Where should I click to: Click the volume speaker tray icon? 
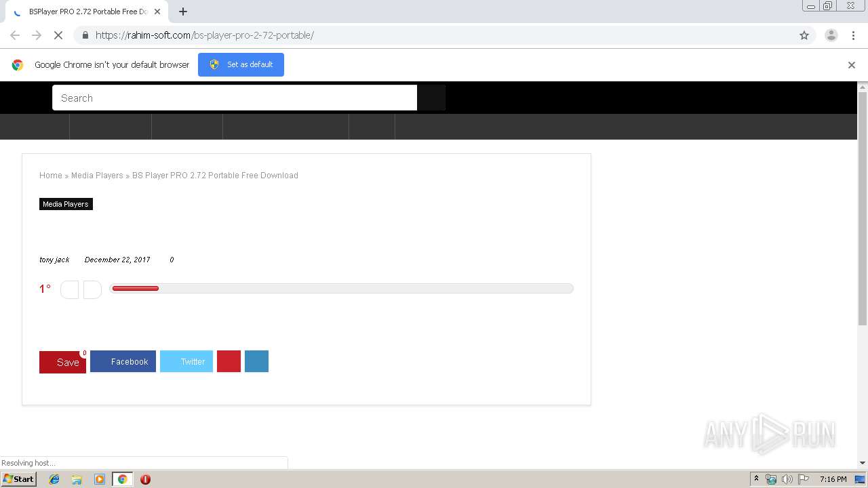[787, 479]
